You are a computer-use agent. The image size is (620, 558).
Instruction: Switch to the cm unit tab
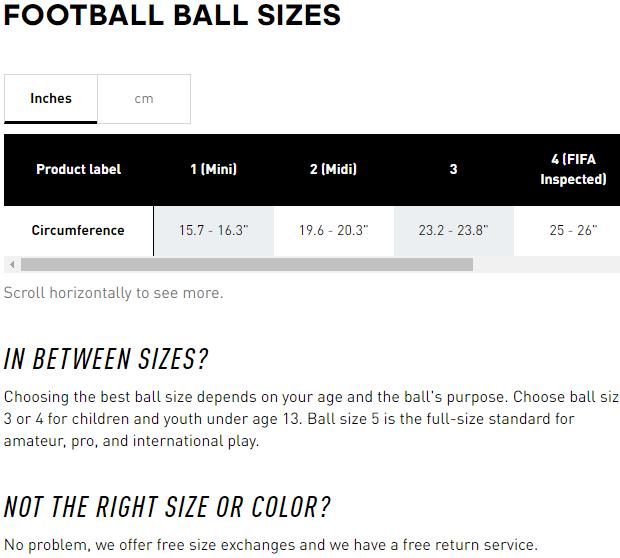click(x=144, y=99)
